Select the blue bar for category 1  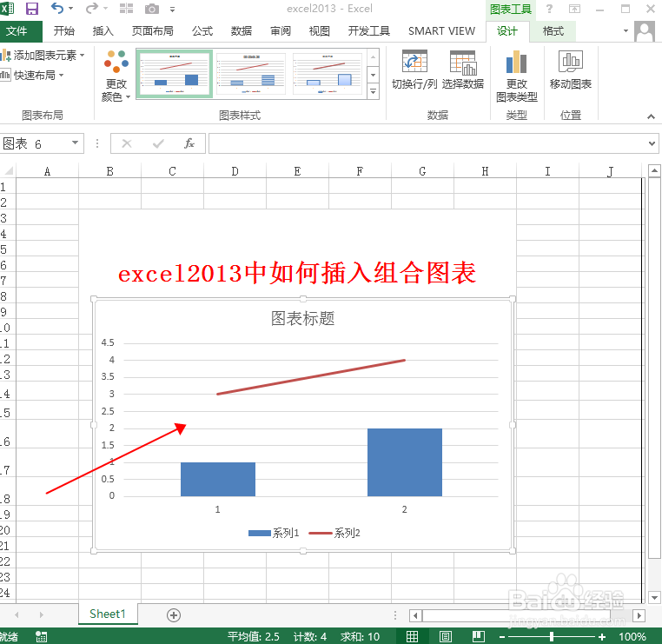218,479
